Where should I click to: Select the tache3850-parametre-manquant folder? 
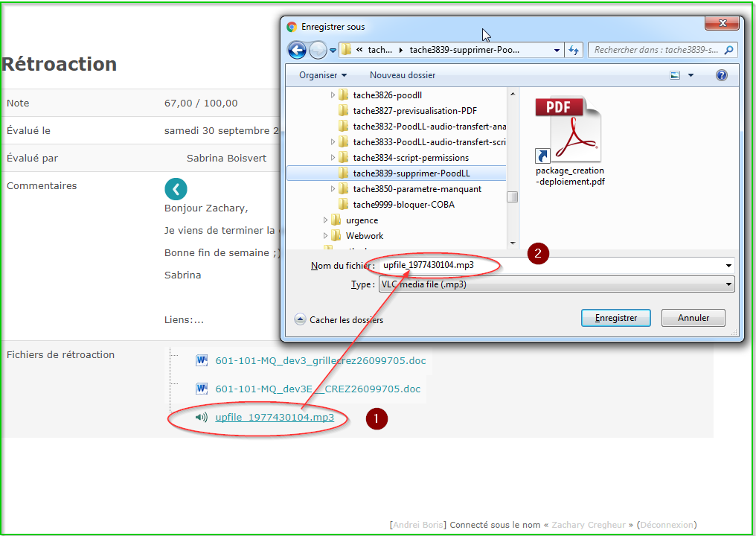pos(417,189)
